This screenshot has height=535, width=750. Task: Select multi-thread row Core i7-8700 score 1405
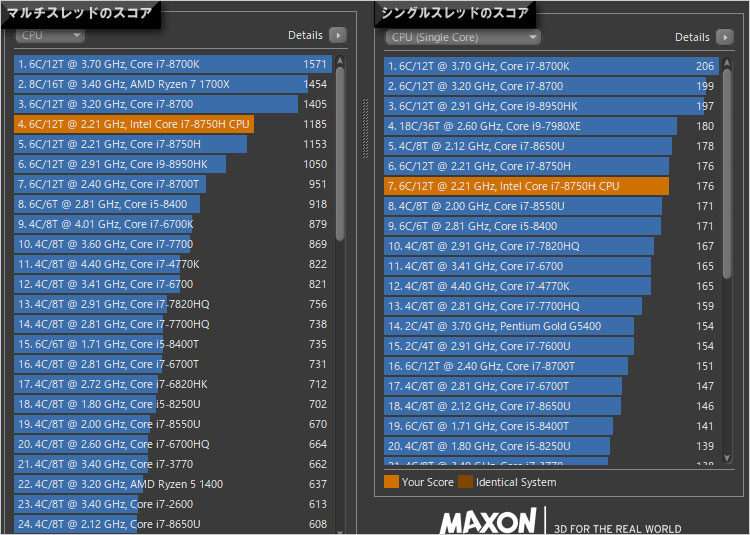173,104
